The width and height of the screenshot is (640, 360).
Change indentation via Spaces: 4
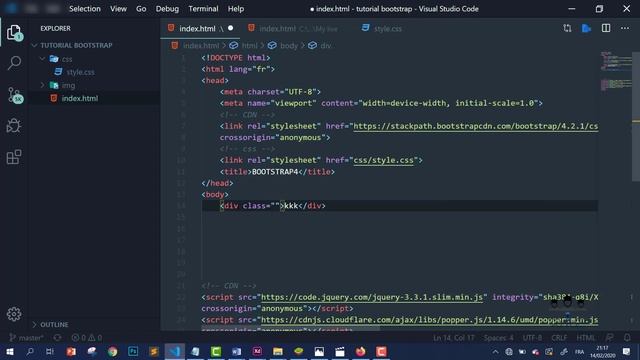(498, 338)
